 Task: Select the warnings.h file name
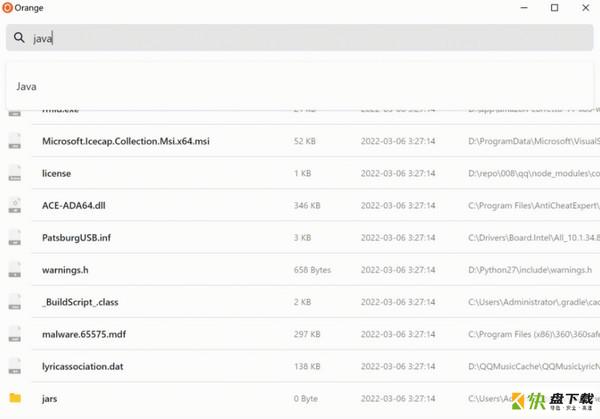pyautogui.click(x=65, y=270)
